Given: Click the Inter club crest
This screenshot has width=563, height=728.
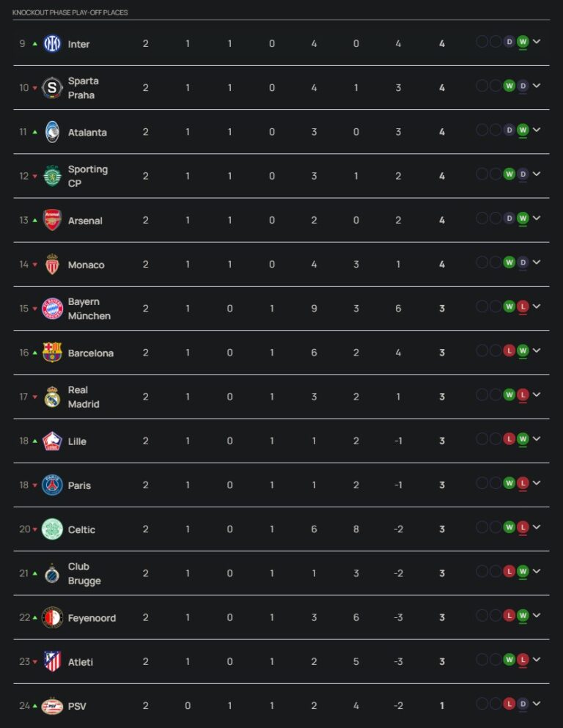Looking at the screenshot, I should [x=52, y=44].
